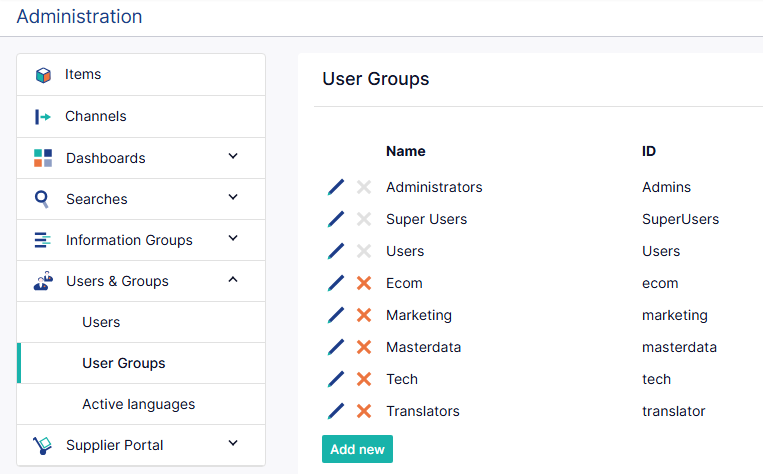Click the Supplier Portal hand truck icon
This screenshot has height=474, width=763.
(x=42, y=445)
